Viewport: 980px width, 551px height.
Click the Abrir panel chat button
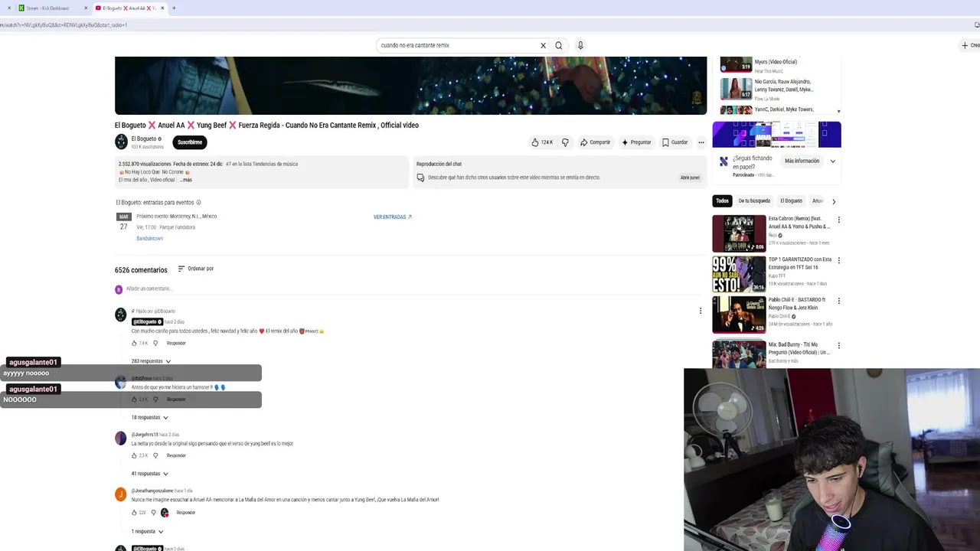[x=690, y=178]
